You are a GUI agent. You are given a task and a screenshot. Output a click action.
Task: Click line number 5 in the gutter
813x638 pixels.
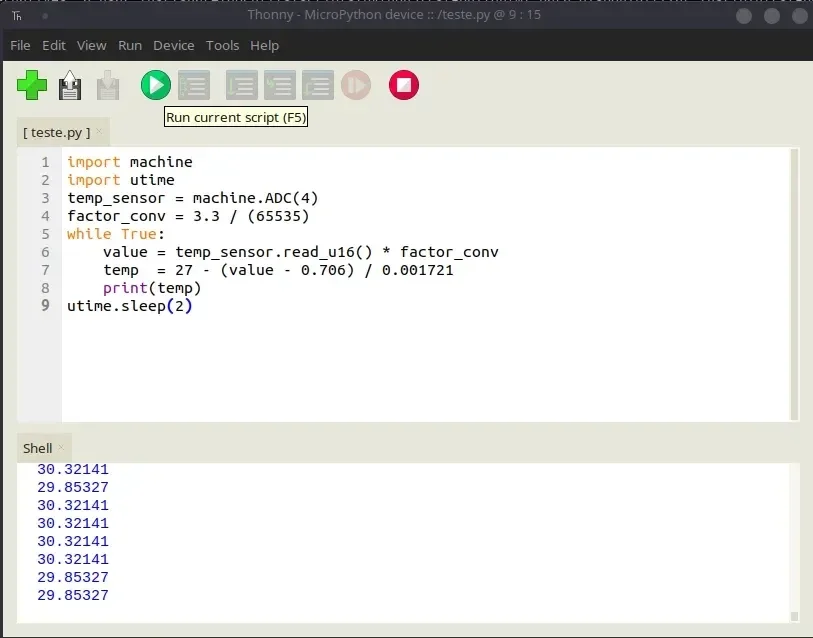45,234
